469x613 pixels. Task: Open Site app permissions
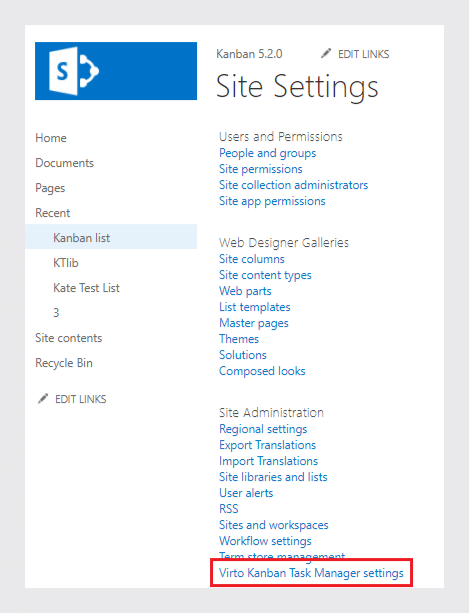272,201
